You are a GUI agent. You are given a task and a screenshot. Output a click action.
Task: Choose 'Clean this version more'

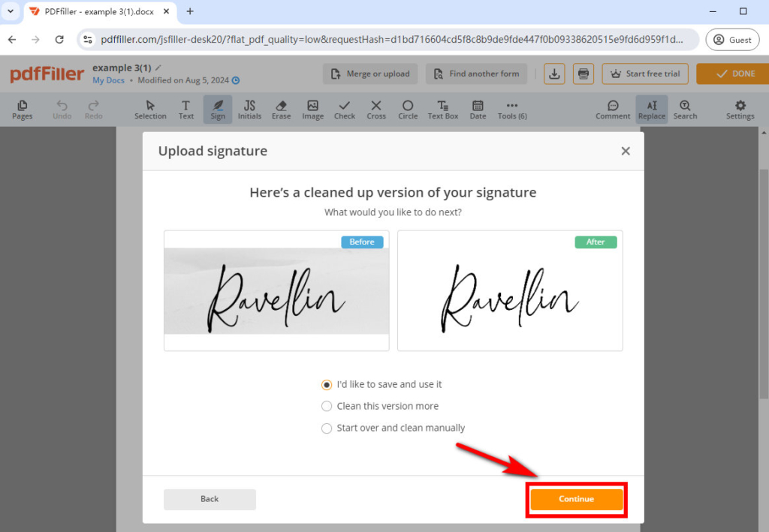327,406
